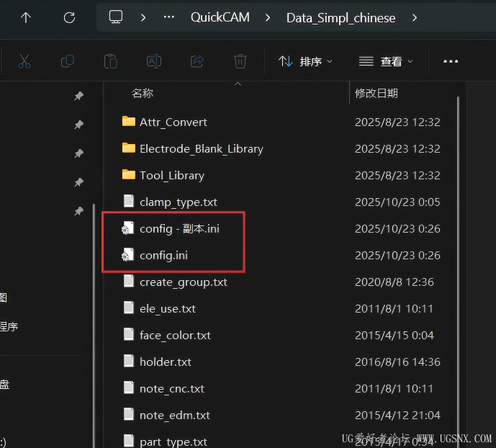Select the config - 副本.ini file
The image size is (496, 448).
click(178, 229)
